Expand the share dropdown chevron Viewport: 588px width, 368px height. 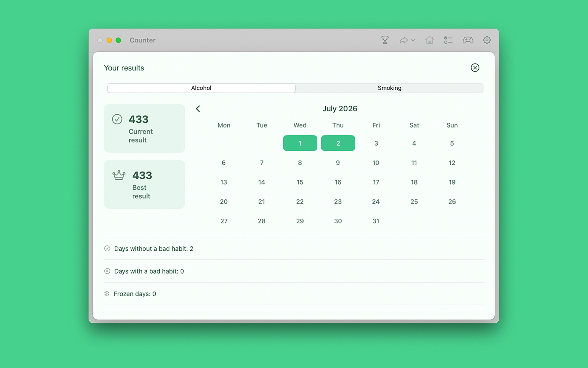click(x=413, y=40)
